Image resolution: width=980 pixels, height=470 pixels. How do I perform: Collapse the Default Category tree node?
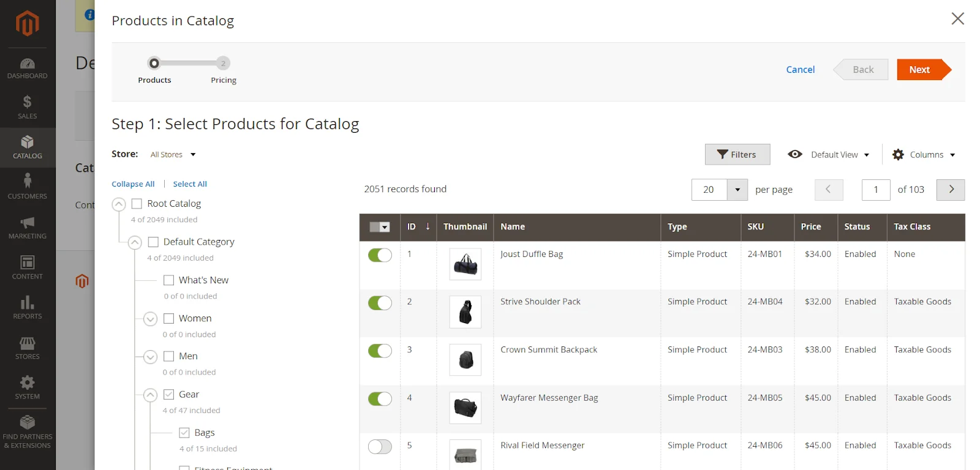click(135, 242)
